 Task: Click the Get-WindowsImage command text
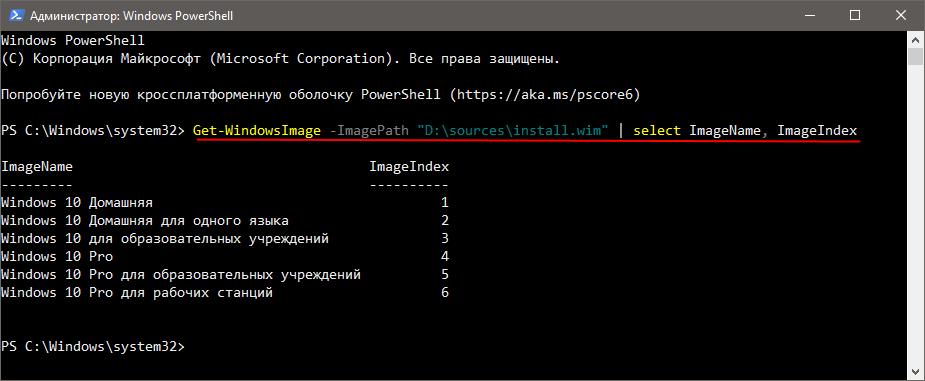(257, 131)
